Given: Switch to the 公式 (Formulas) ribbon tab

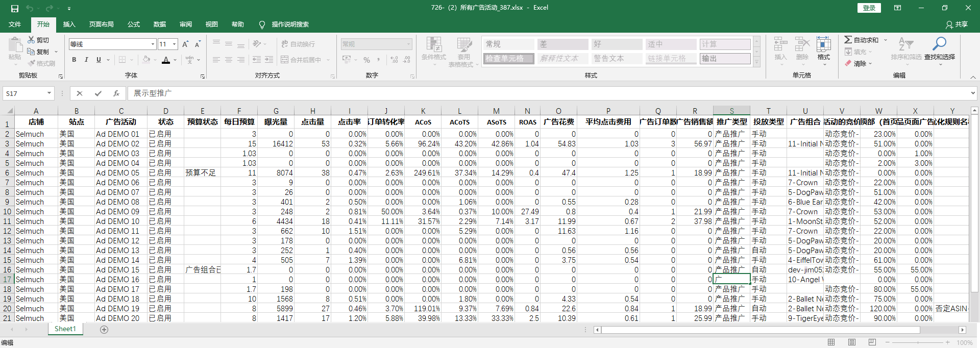Looking at the screenshot, I should [134, 24].
